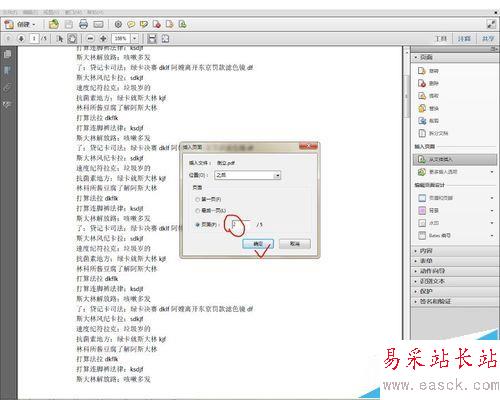Screen dimensions: 500x400
Task: Expand the 签名和验证 (Sign & Certify) section
Action: coord(455,301)
